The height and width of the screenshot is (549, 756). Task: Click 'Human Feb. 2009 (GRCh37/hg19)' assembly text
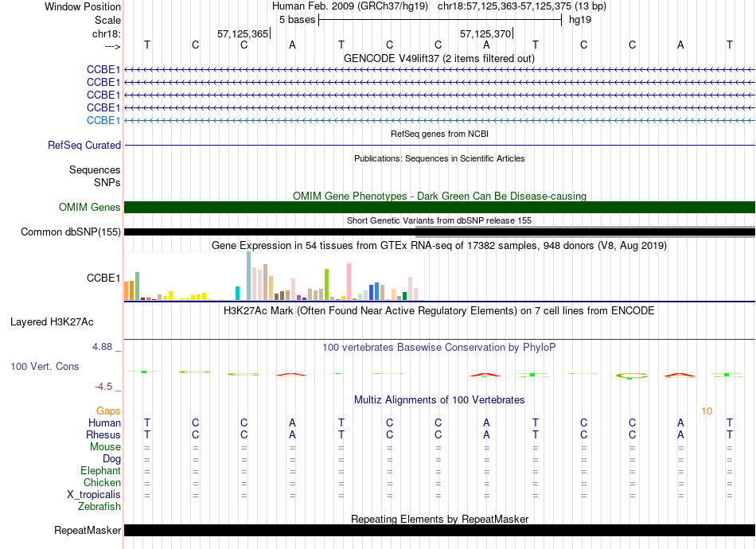350,6
